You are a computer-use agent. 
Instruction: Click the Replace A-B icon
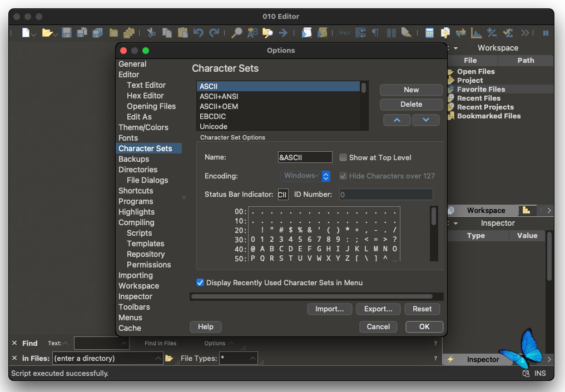point(252,33)
